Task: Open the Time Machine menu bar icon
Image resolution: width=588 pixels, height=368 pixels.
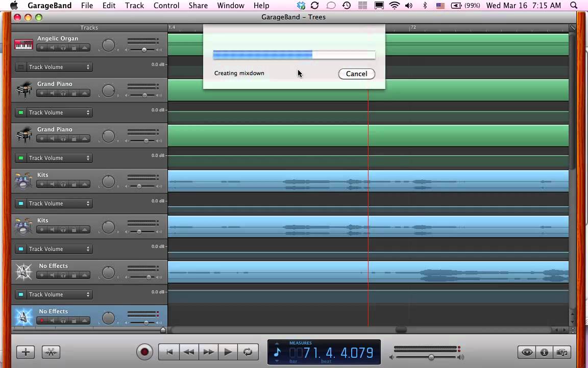Action: coord(347,5)
